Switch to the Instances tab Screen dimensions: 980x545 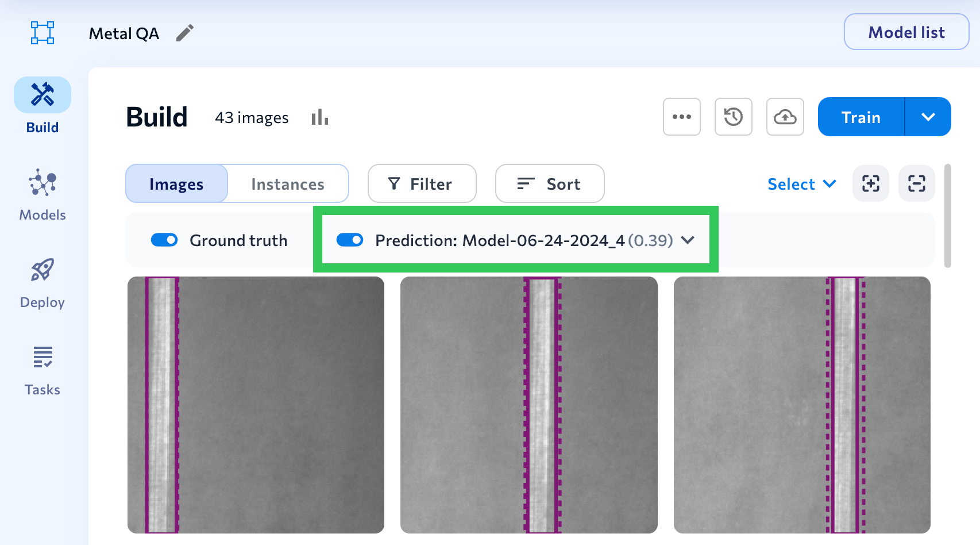click(287, 183)
